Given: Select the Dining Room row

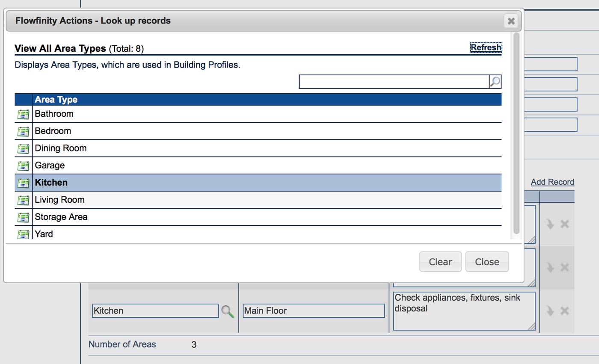Looking at the screenshot, I should pyautogui.click(x=258, y=148).
